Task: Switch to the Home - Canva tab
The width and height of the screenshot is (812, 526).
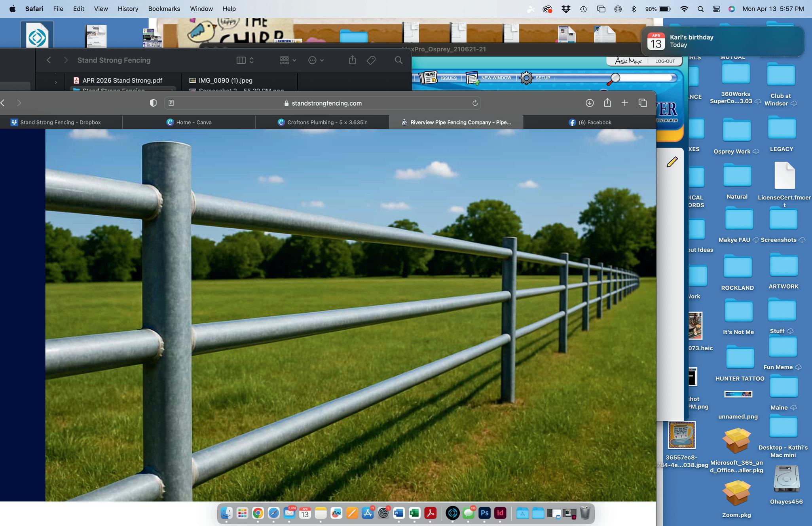Action: point(189,122)
